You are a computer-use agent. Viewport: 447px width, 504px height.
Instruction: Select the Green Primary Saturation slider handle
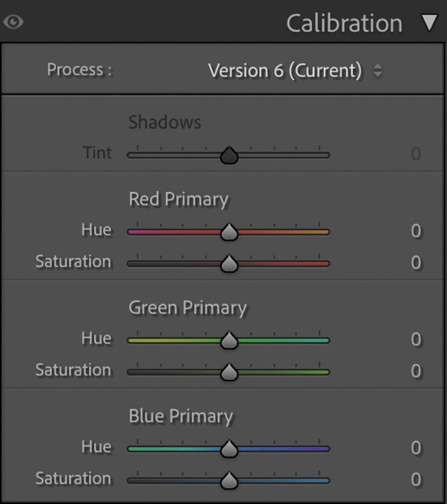coord(230,372)
